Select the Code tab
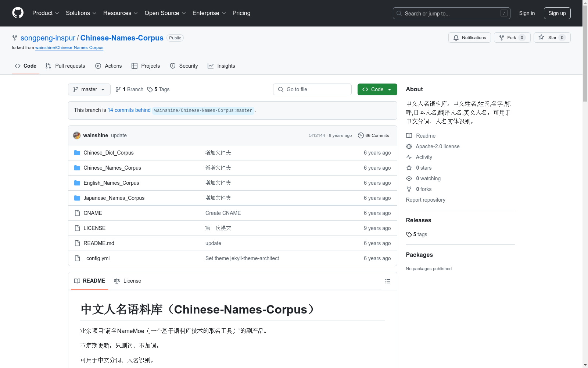Viewport: 588px width, 368px height. point(25,66)
